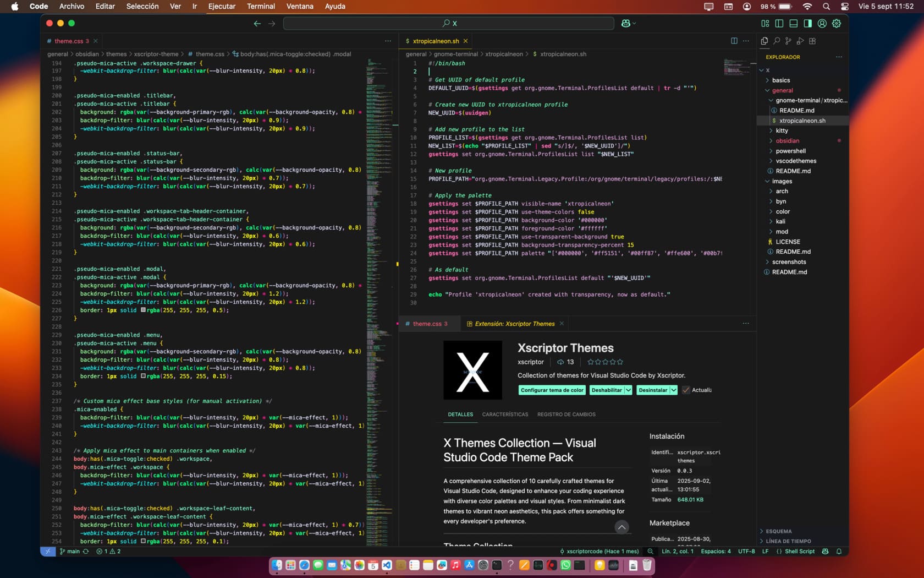Viewport: 924px width, 578px height.
Task: Click the scroll-to-top arrow button
Action: 621,527
